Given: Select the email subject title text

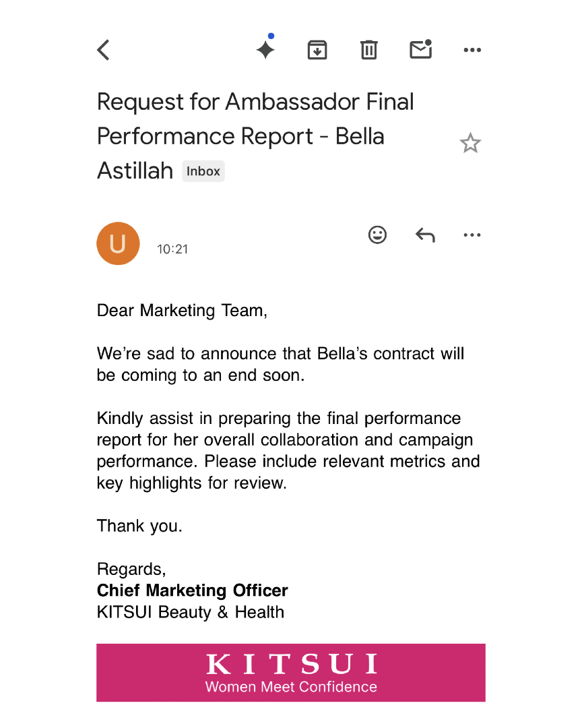Looking at the screenshot, I should click(x=255, y=136).
